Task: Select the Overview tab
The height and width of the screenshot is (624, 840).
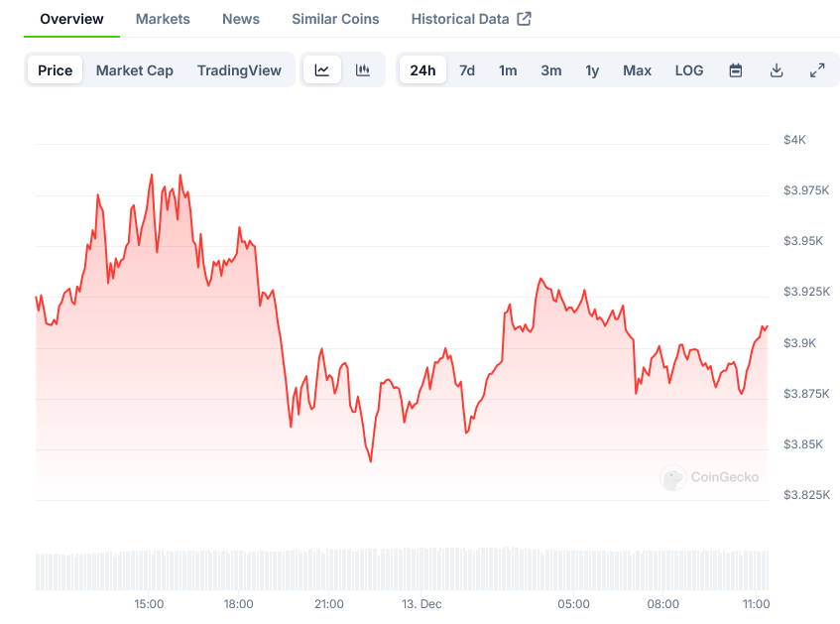Action: point(71,19)
